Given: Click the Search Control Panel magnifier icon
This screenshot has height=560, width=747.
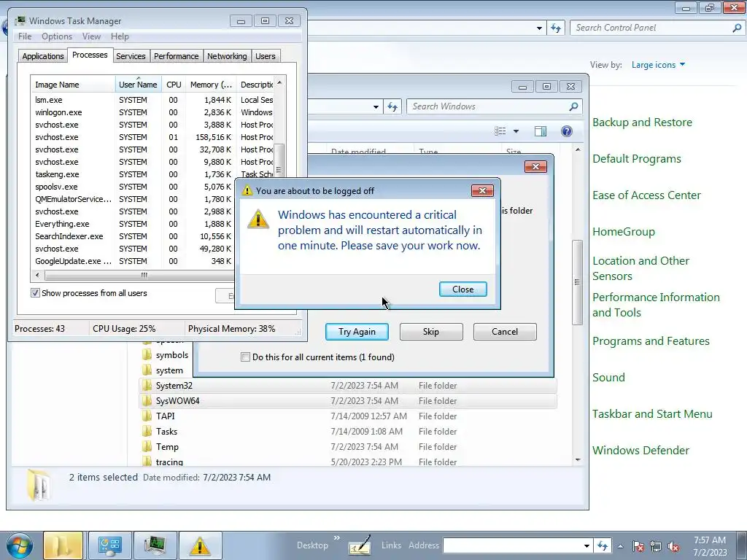Looking at the screenshot, I should [x=737, y=28].
